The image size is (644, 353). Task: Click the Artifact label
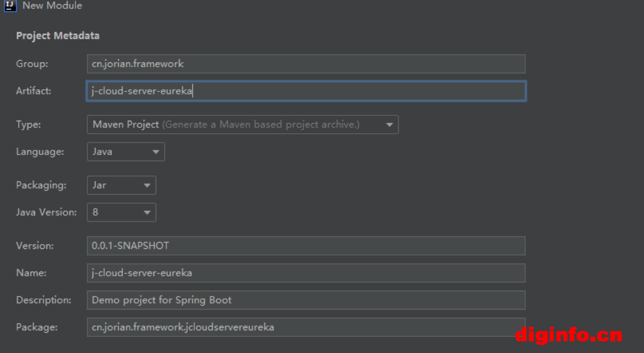coord(34,91)
